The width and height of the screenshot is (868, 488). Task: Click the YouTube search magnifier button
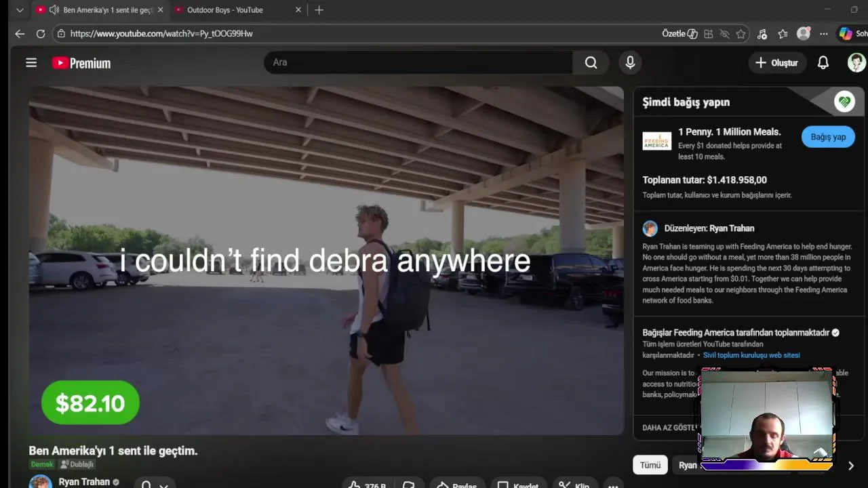[591, 62]
